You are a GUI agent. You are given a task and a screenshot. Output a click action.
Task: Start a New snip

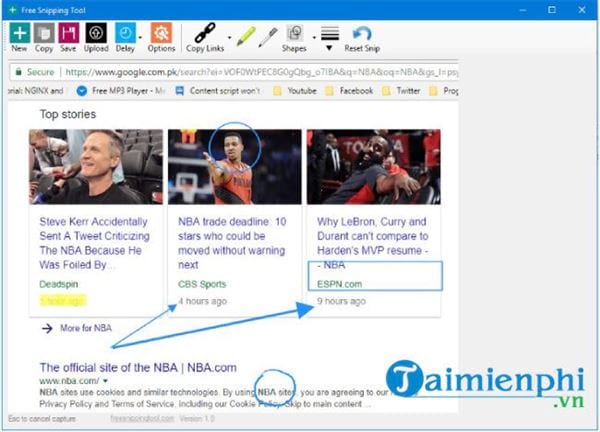pyautogui.click(x=20, y=37)
